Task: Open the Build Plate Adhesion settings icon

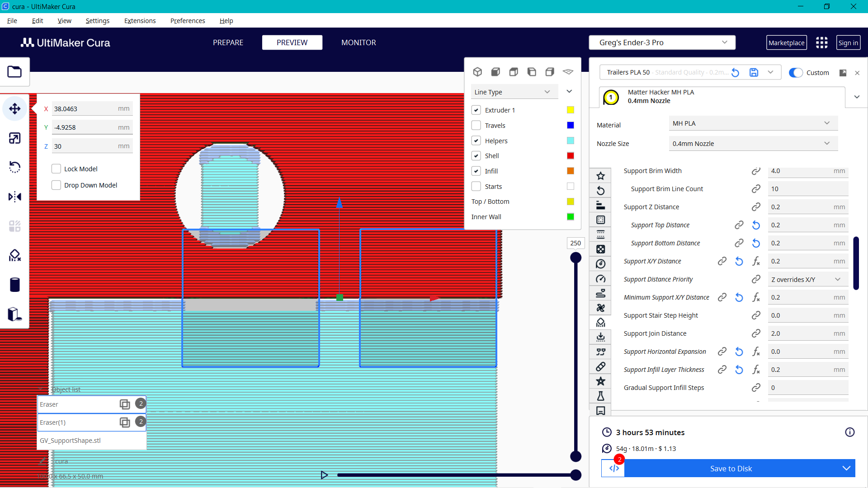Action: coord(601,337)
